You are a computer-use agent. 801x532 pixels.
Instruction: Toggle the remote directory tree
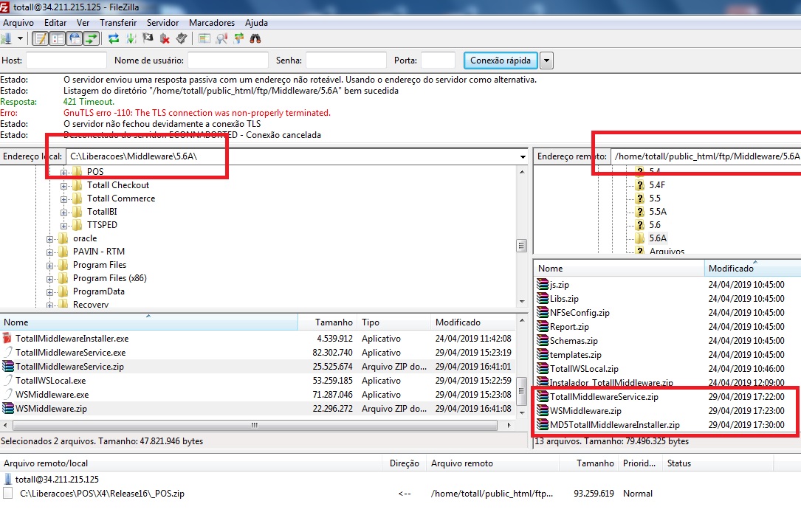75,38
